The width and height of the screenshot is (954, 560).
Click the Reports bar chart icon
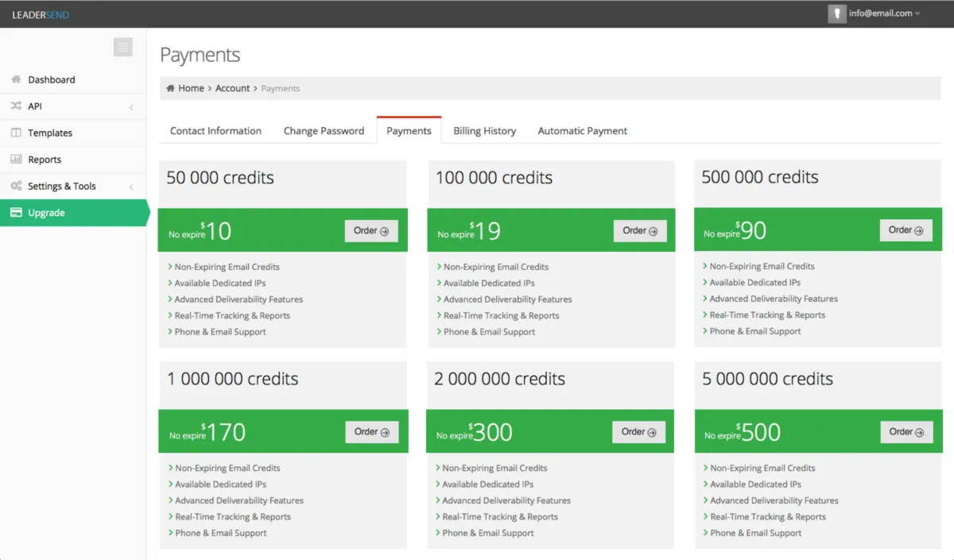pyautogui.click(x=16, y=159)
